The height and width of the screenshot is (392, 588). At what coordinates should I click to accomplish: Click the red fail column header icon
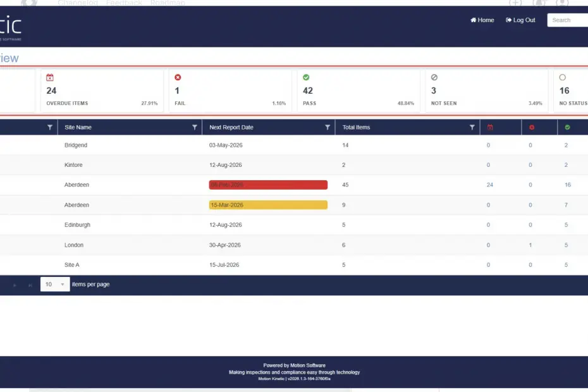click(531, 128)
